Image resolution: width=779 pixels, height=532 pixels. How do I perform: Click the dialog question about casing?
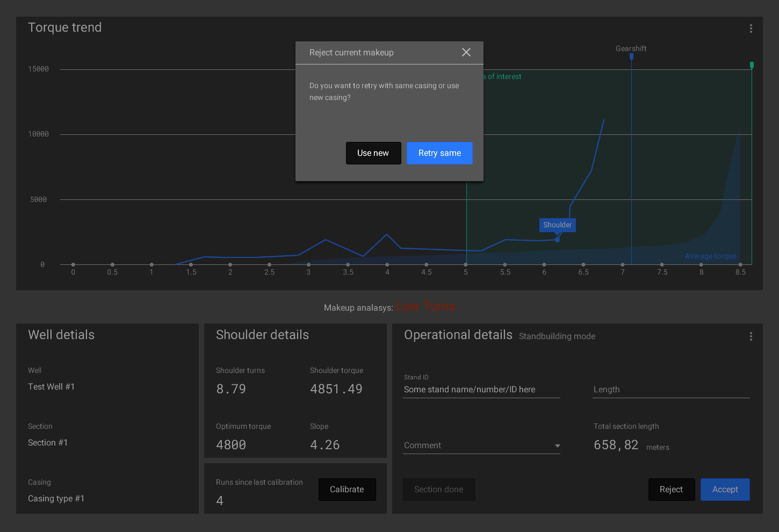coord(384,91)
